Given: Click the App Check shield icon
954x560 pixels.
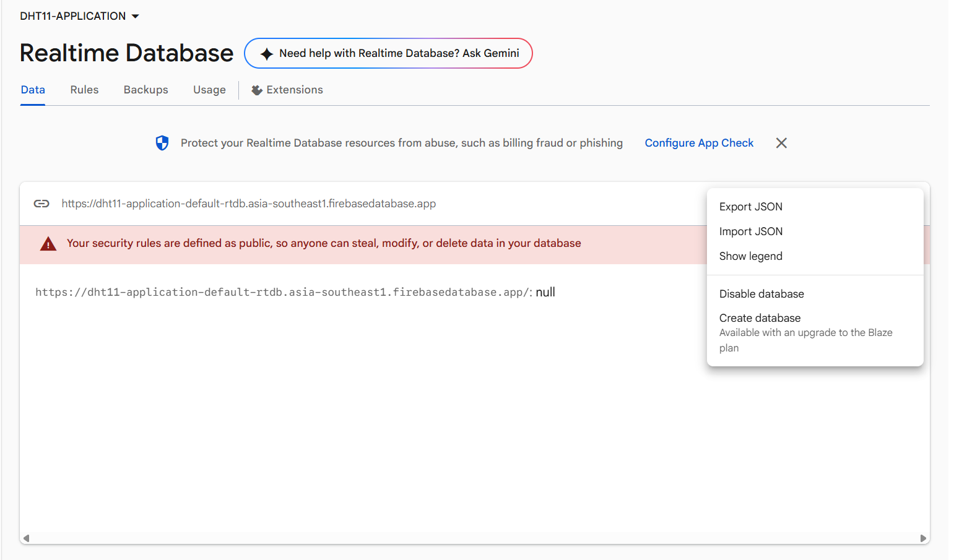Looking at the screenshot, I should 162,143.
